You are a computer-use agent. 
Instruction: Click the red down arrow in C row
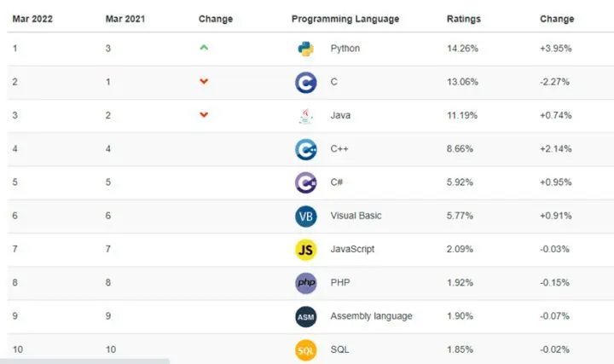[203, 82]
